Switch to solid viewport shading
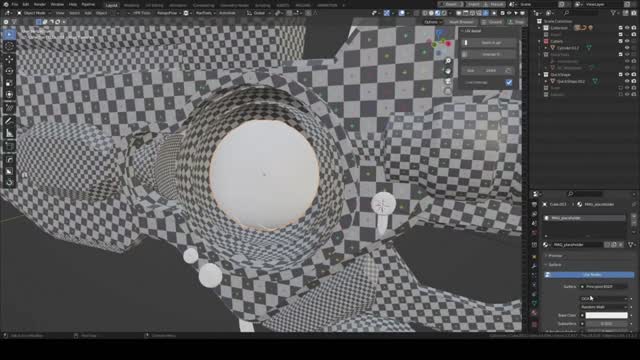Viewport: 640px width, 360px height. pos(431,13)
